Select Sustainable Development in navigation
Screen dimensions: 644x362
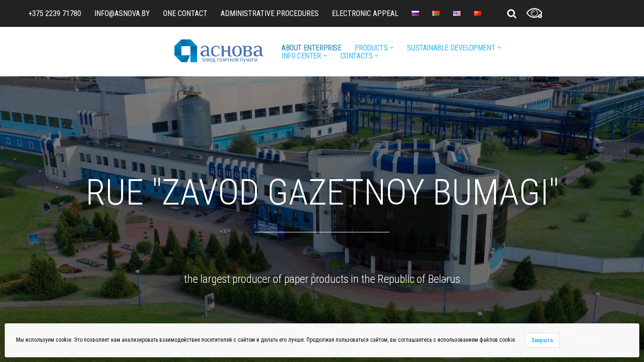(x=451, y=48)
